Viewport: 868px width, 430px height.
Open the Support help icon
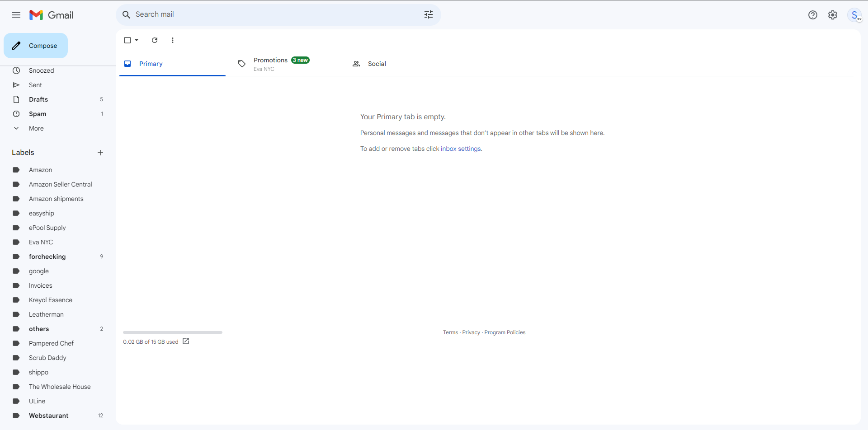click(x=813, y=15)
